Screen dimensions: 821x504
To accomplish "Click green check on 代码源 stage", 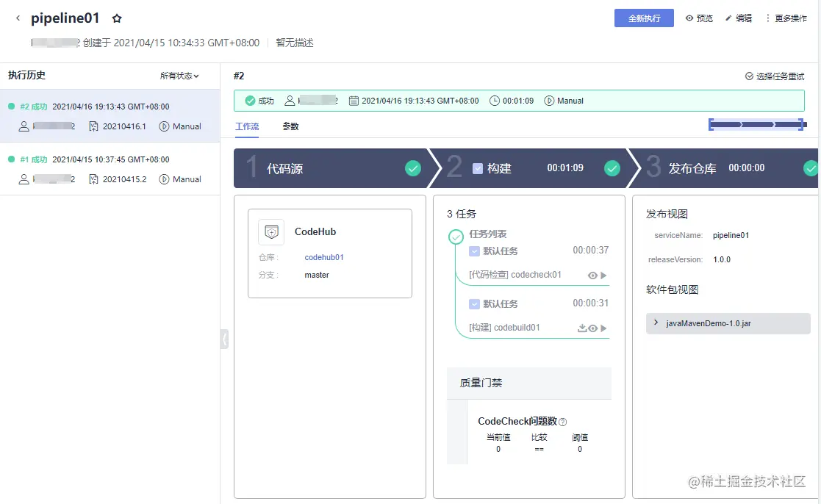I will coord(413,168).
